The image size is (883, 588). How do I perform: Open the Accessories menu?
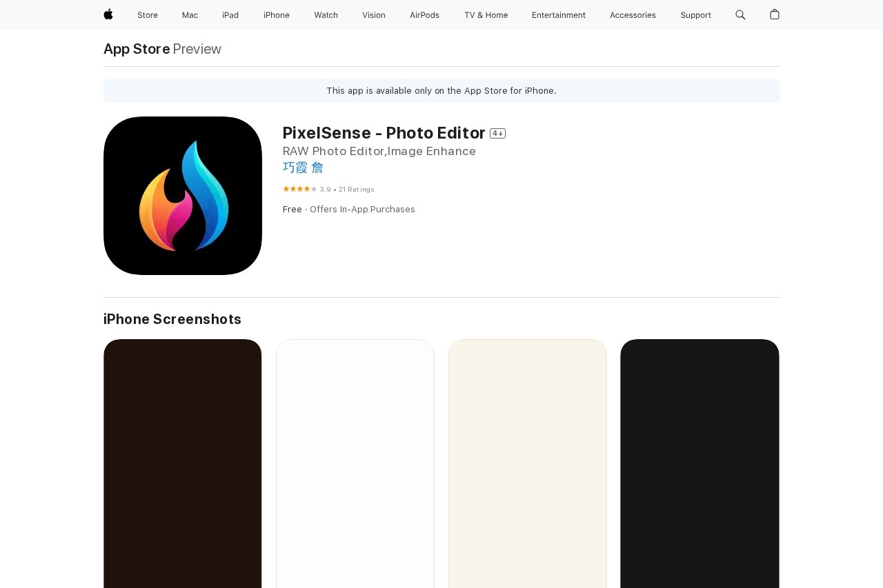pyautogui.click(x=633, y=15)
